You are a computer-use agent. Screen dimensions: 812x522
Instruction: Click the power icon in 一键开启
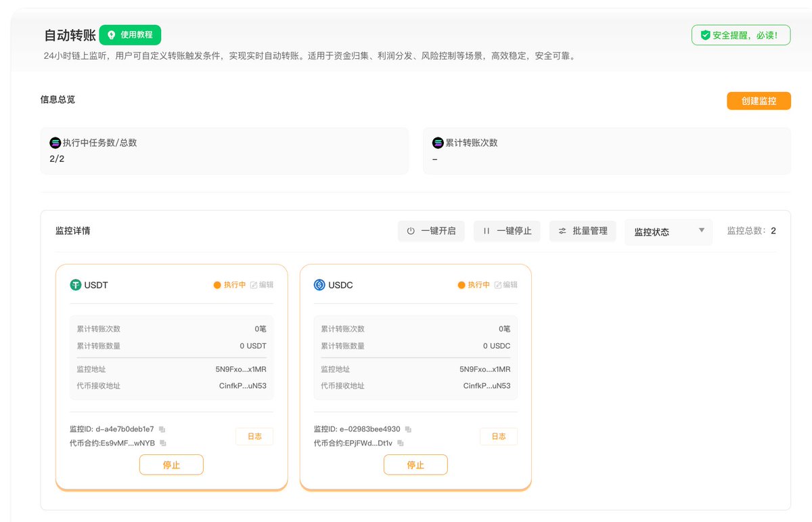click(411, 231)
